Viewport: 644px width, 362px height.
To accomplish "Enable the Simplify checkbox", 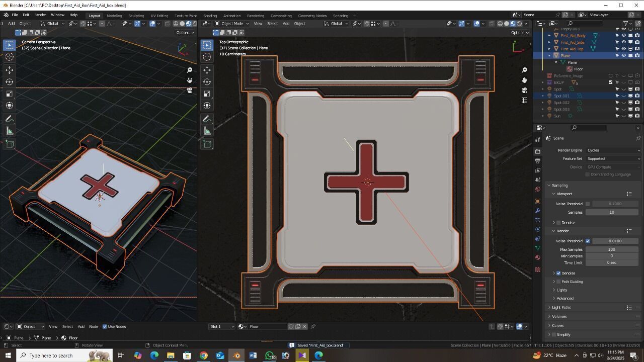I will coord(554,334).
